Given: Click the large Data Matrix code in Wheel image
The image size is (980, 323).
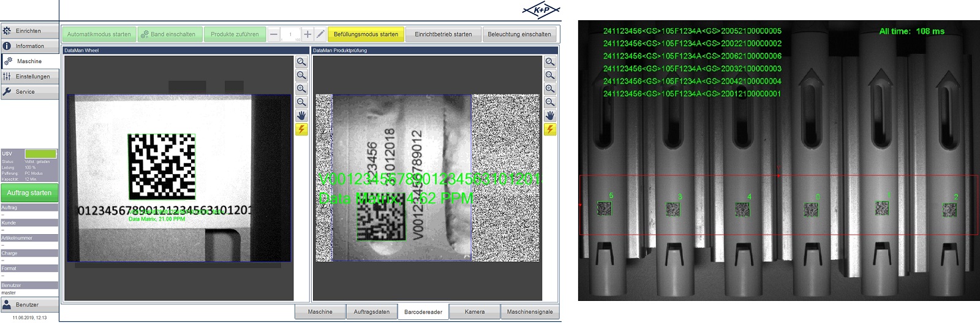Looking at the screenshot, I should (162, 167).
